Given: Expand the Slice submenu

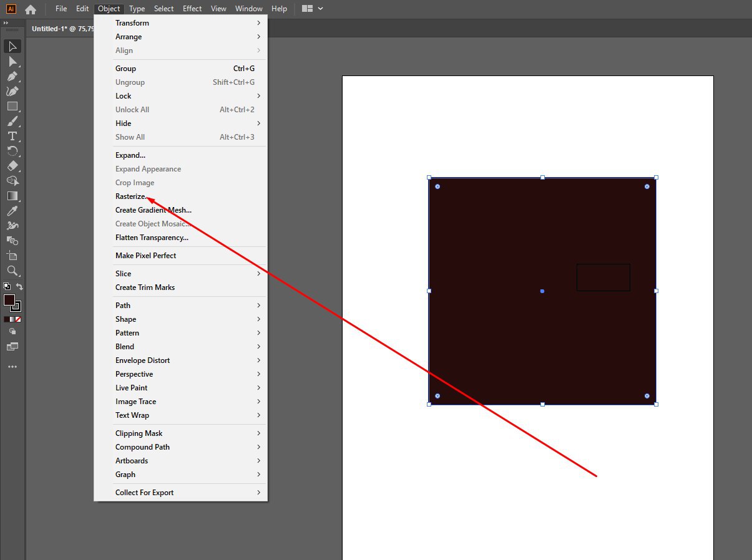Looking at the screenshot, I should 180,274.
